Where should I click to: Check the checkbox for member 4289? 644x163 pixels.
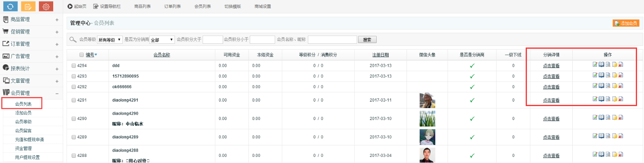coord(74,137)
